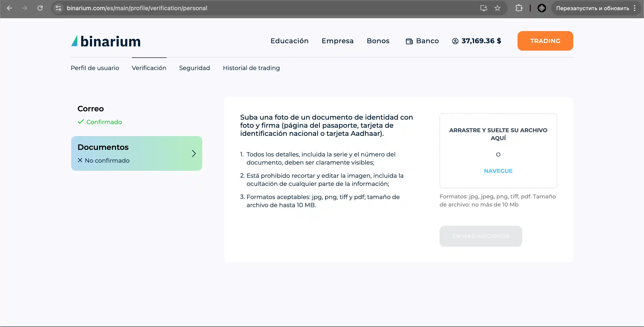
Task: Click instruction 'Está prohibido recortar y editar'
Action: [x=325, y=179]
